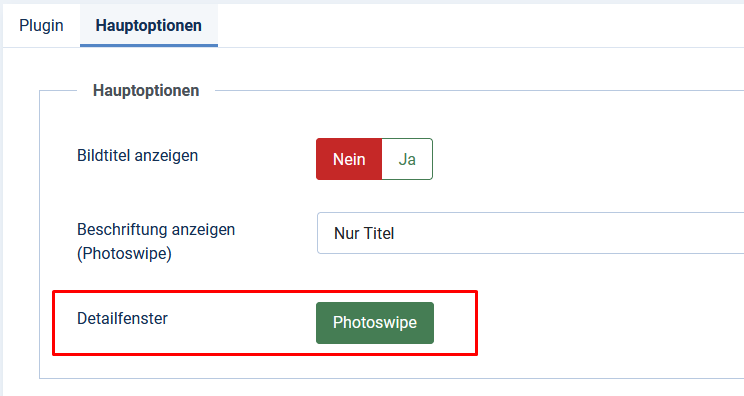Click the (Photoswipe) text under Beschriftung anzeigen
Viewport: 744px width, 396px height.
pyautogui.click(x=124, y=254)
